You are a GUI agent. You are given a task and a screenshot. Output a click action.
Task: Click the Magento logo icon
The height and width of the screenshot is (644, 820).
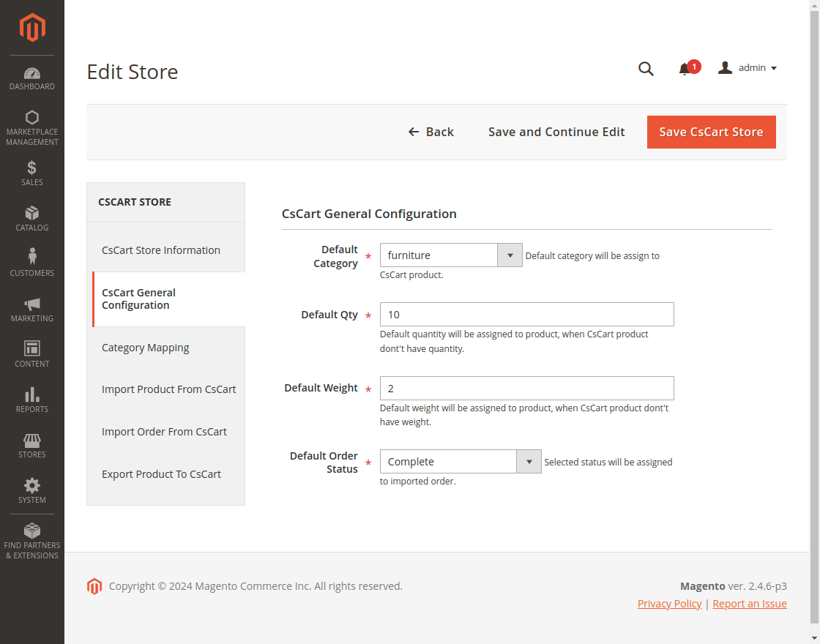32,28
